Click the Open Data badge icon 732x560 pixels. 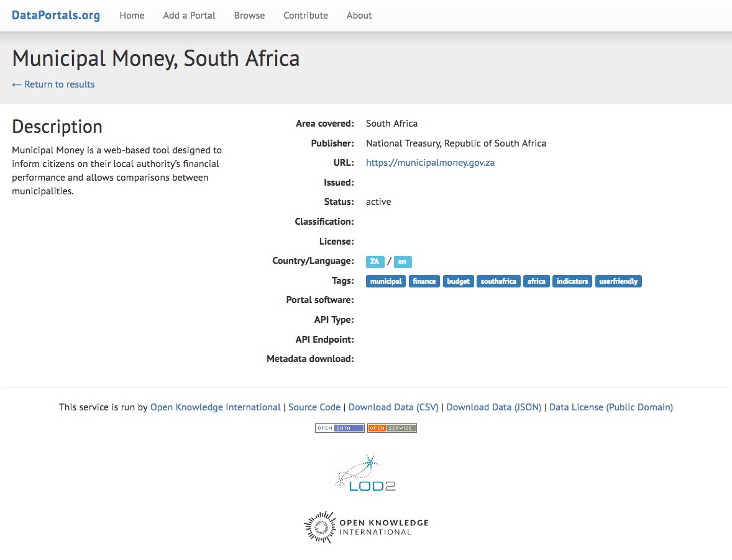pyautogui.click(x=339, y=428)
